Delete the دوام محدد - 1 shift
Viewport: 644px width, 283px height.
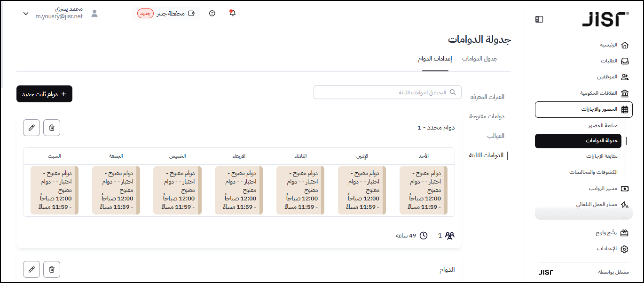point(52,128)
